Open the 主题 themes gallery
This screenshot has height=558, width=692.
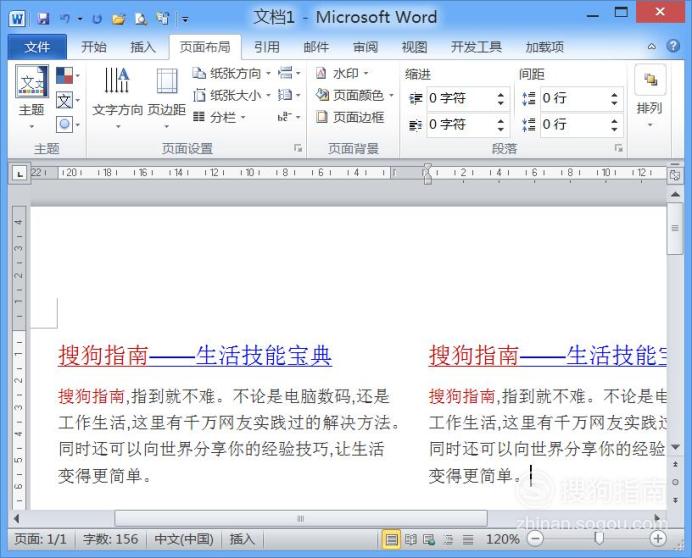coord(31,97)
